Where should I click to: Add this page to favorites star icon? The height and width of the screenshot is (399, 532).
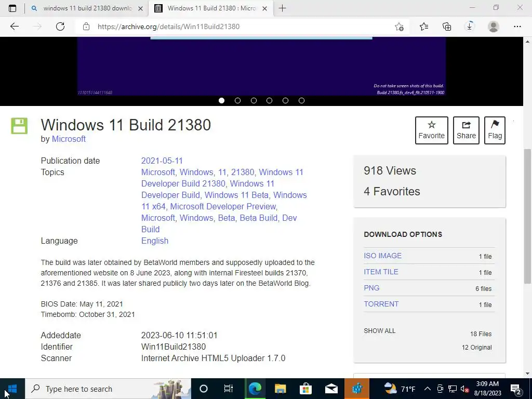(399, 26)
